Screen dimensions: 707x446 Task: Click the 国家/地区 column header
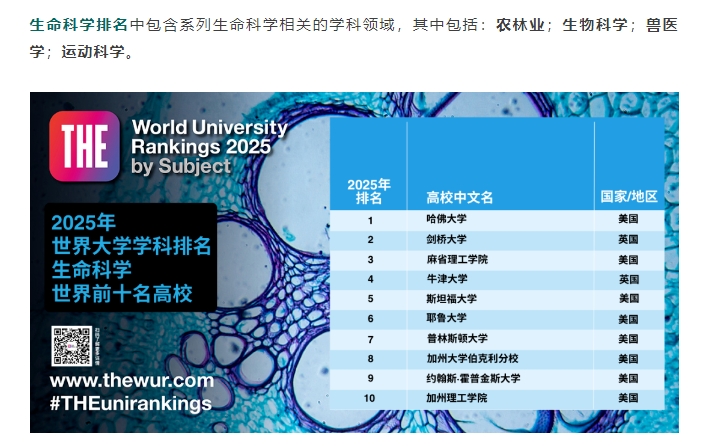629,197
